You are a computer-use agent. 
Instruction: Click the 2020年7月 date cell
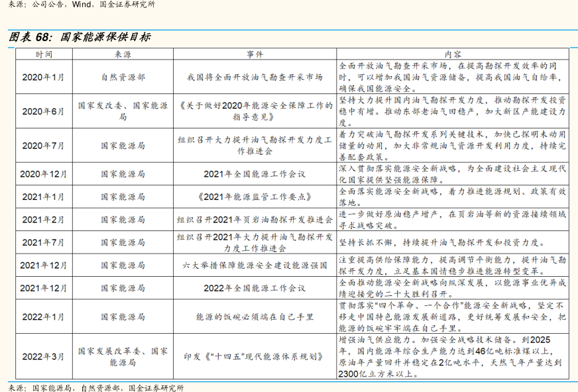tap(44, 145)
